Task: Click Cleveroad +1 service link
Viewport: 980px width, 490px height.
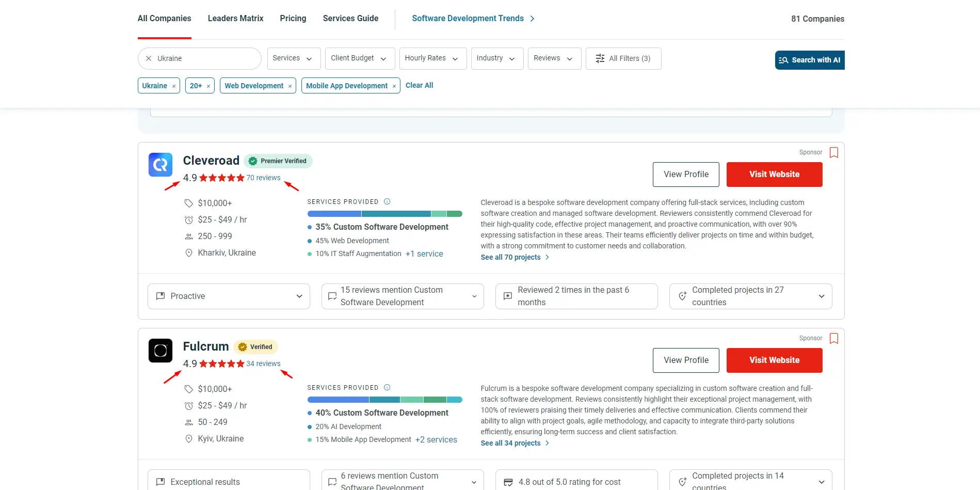Action: click(424, 254)
